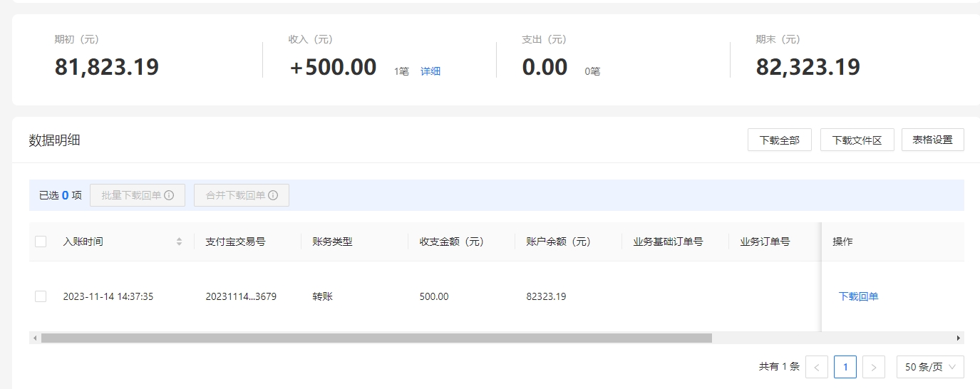Click 下载回单 link in the transaction row
Viewport: 980px width, 389px height.
tap(859, 296)
